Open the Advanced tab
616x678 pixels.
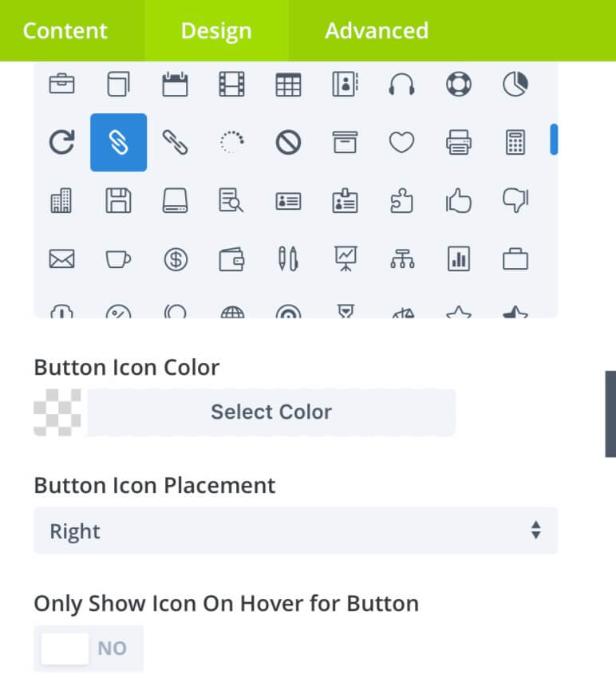[377, 30]
